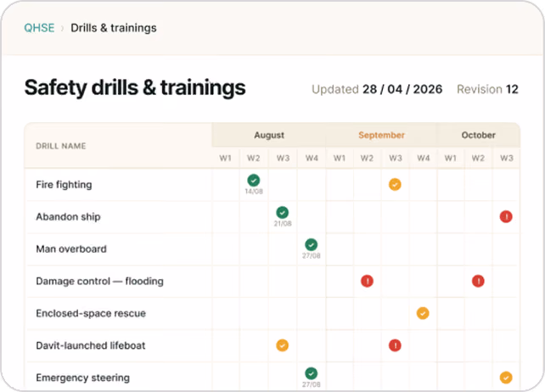
Task: Click the green check icon for Man overboard
Action: point(311,244)
